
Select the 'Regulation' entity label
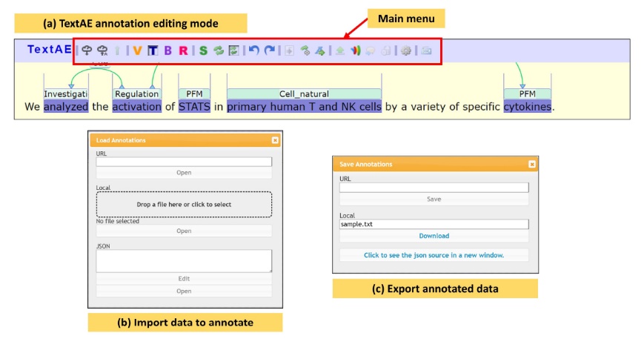coord(137,93)
